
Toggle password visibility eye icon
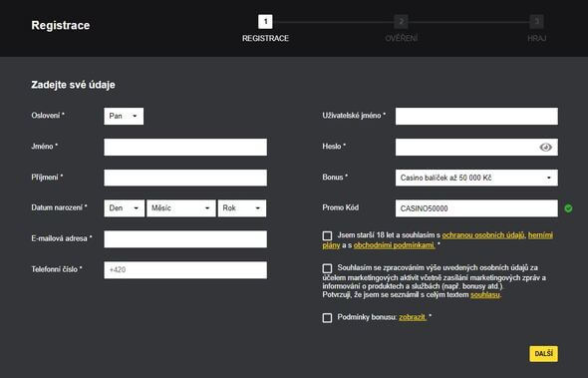click(x=545, y=148)
